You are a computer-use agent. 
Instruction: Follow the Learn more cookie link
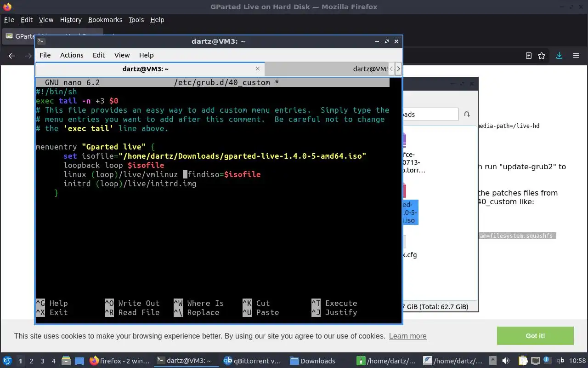pos(407,336)
